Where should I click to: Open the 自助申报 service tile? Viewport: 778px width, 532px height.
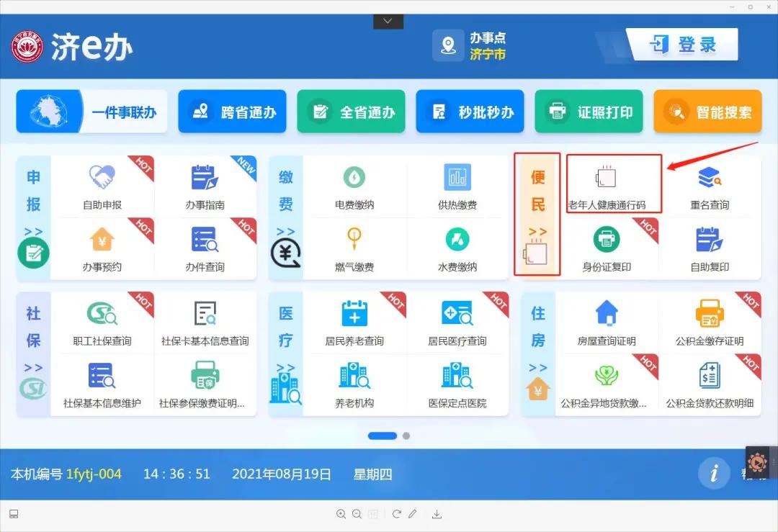[x=102, y=186]
